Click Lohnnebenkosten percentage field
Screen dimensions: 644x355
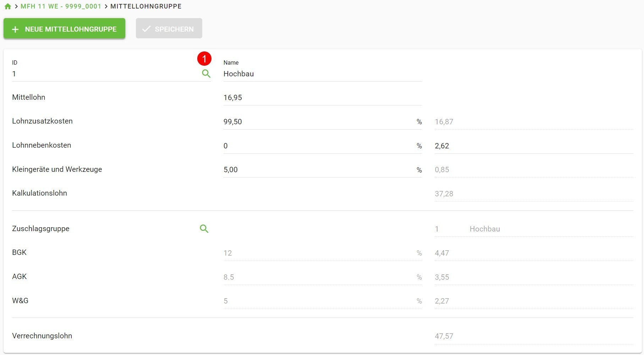pyautogui.click(x=318, y=146)
